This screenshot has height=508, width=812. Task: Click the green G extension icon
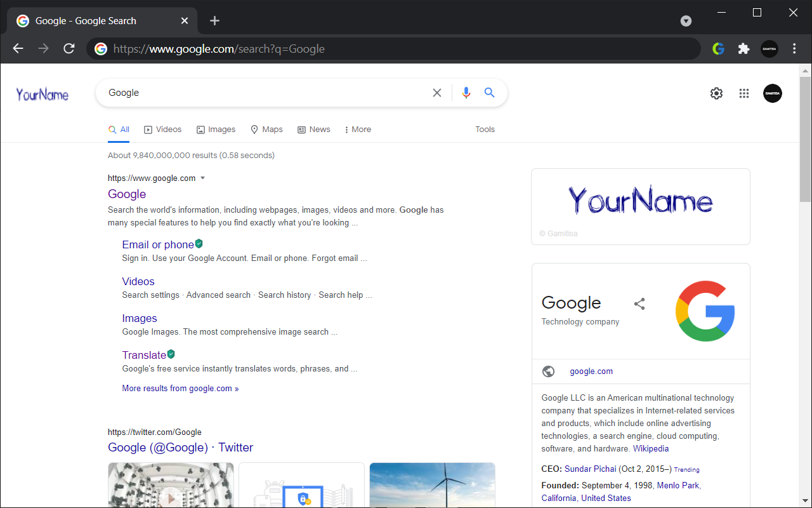(718, 49)
